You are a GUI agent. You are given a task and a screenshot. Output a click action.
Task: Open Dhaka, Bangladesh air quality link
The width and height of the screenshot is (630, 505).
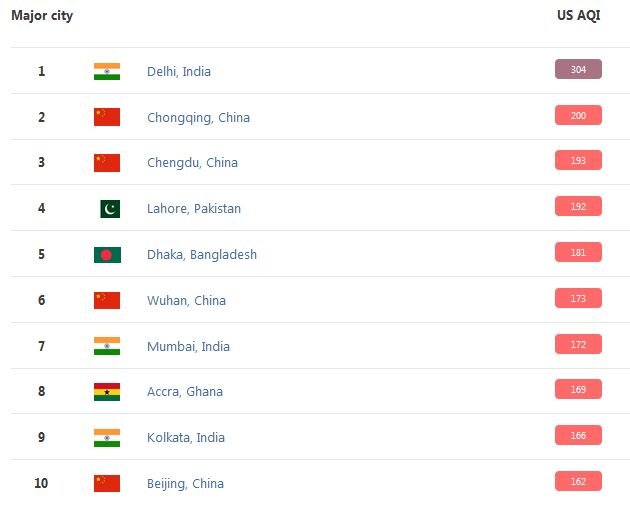(202, 255)
